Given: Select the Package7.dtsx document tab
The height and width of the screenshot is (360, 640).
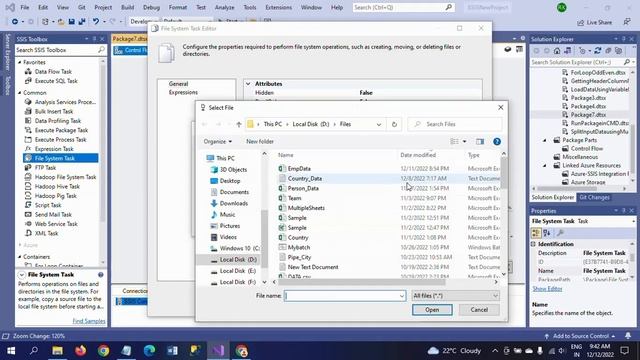Looking at the screenshot, I should pyautogui.click(x=130, y=39).
